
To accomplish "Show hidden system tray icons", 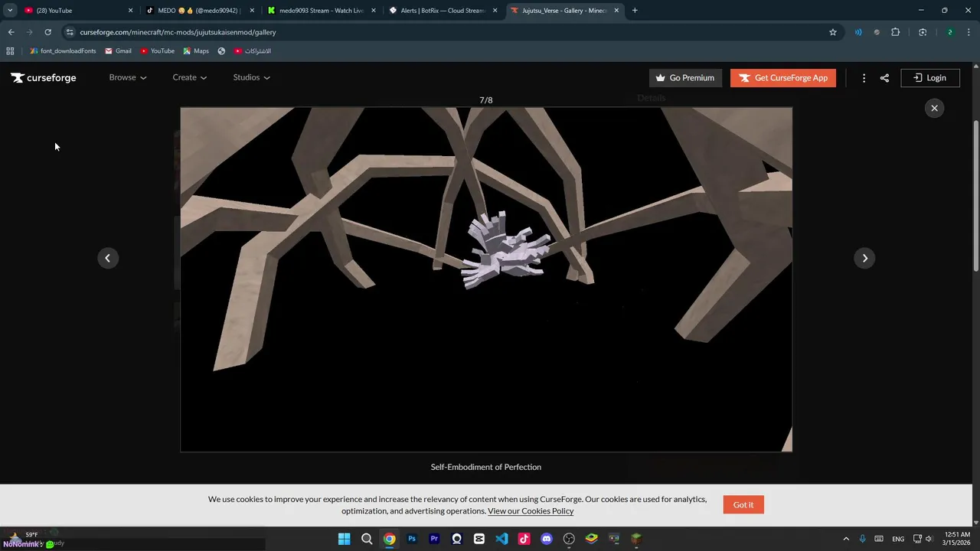I will pyautogui.click(x=846, y=539).
